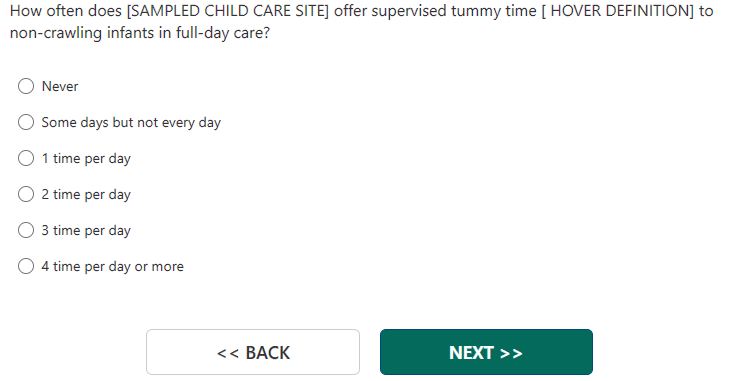This screenshot has height=381, width=733.
Task: Mark the 3 time per day radio
Action: tap(26, 230)
